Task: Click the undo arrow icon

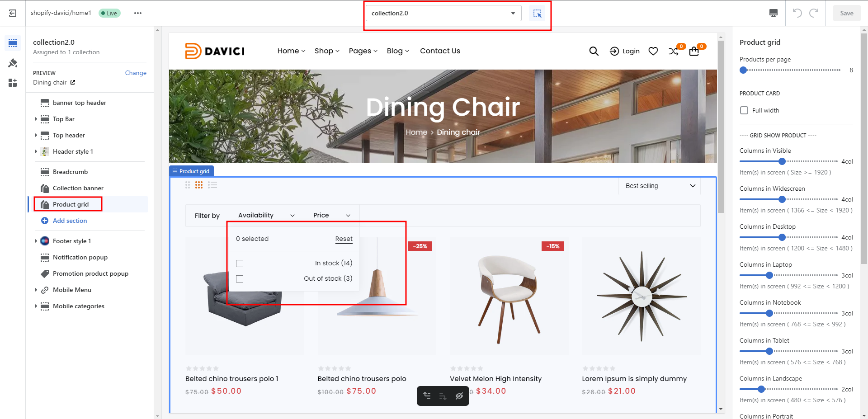Action: tap(797, 13)
